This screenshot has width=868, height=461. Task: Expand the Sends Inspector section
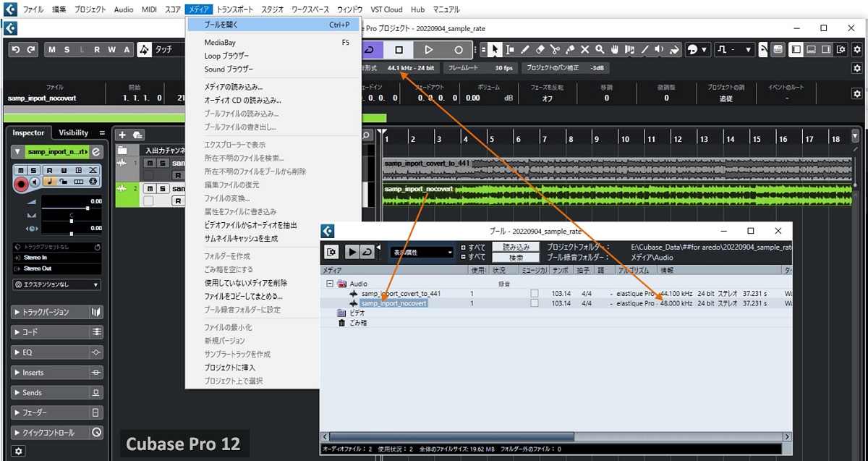pos(58,393)
